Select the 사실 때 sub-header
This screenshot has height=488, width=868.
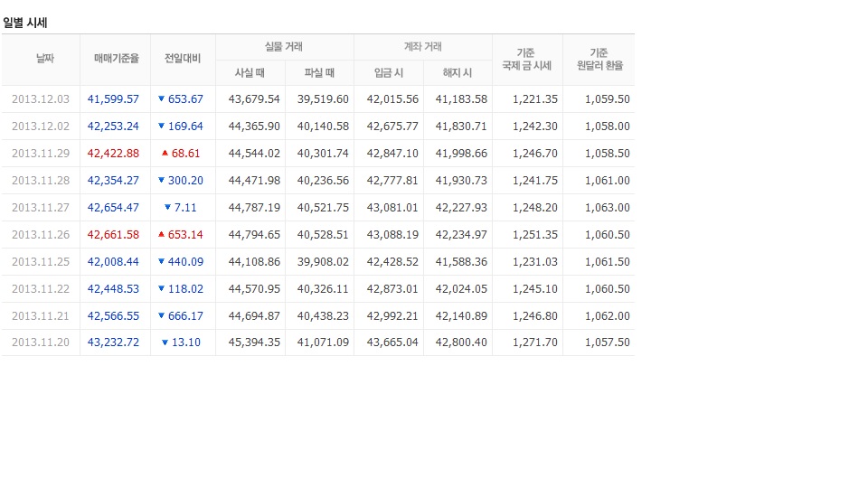tap(250, 72)
